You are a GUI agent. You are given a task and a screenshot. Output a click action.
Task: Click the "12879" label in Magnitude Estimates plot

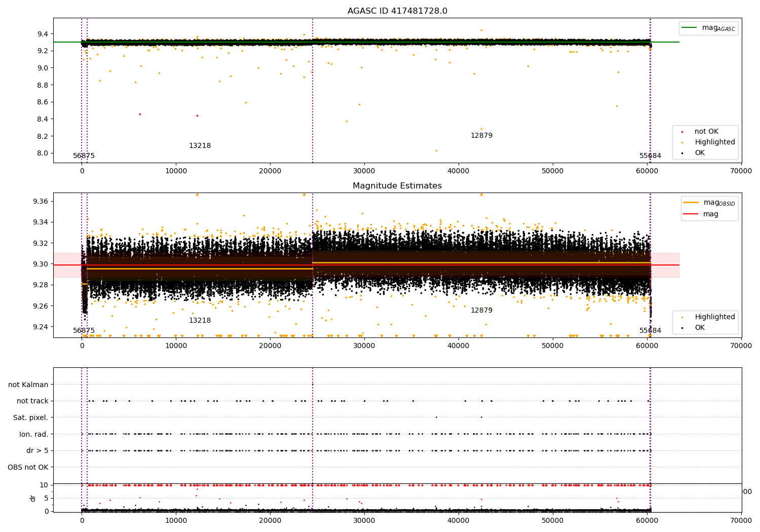[x=481, y=310]
